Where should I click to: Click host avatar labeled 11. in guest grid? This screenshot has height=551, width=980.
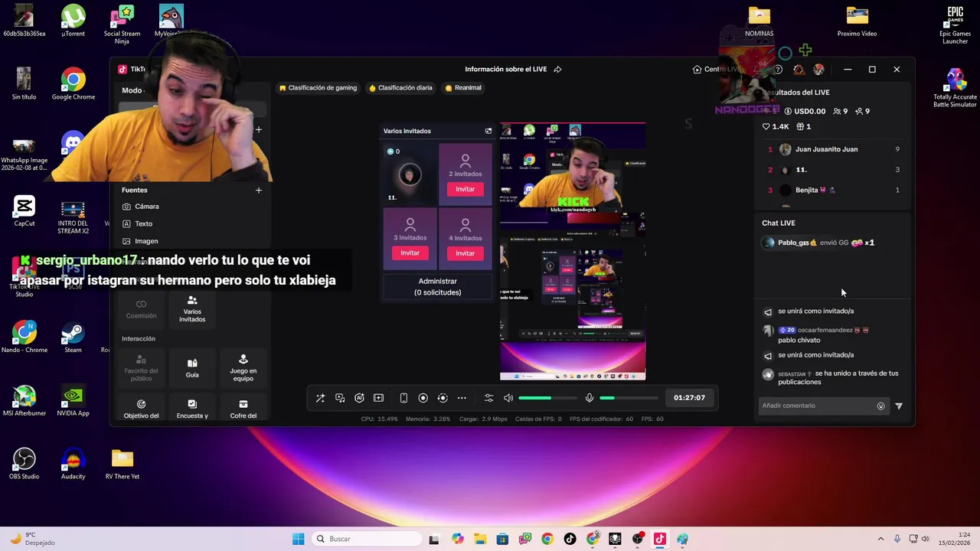click(x=410, y=175)
